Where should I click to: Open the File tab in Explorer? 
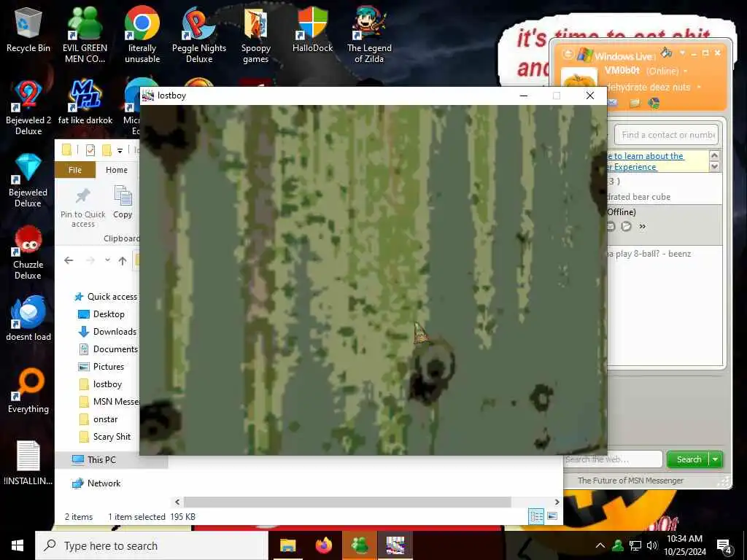click(75, 170)
